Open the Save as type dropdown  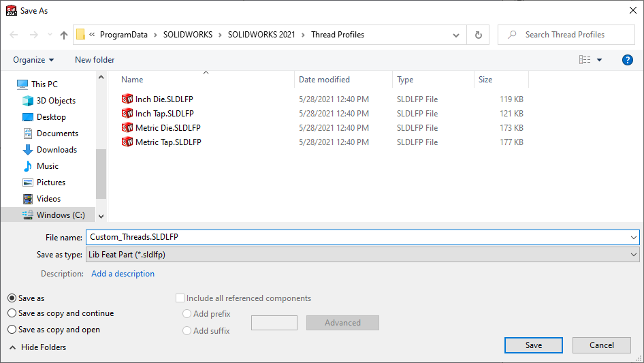click(x=362, y=255)
